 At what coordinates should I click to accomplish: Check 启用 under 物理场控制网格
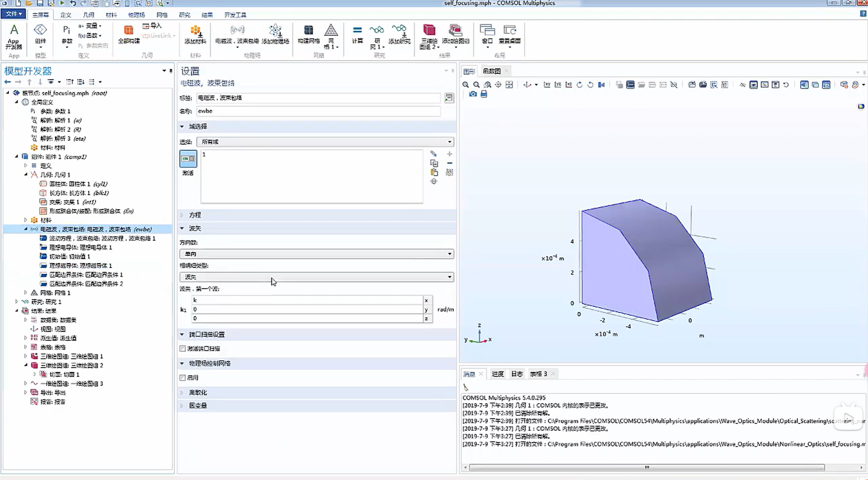click(182, 378)
